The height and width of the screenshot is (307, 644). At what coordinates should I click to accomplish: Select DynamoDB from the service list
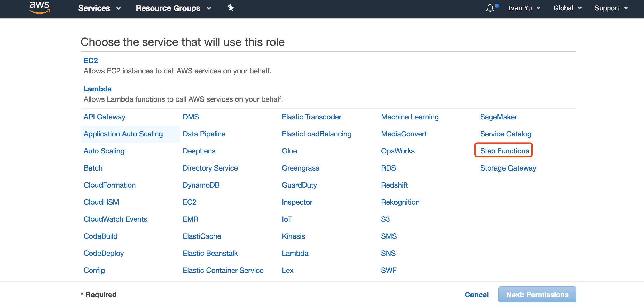pos(201,185)
